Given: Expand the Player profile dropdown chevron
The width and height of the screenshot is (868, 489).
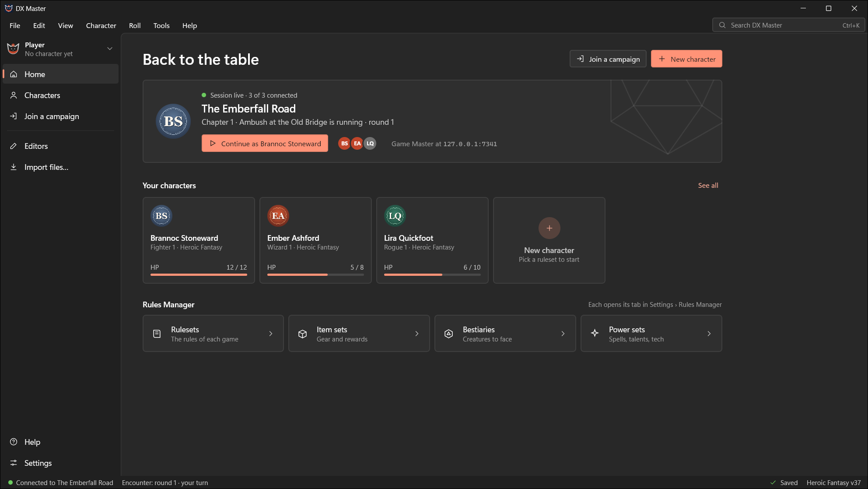Looking at the screenshot, I should point(110,49).
